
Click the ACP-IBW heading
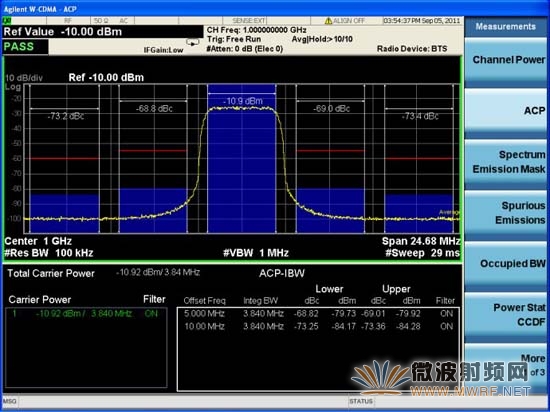[282, 273]
